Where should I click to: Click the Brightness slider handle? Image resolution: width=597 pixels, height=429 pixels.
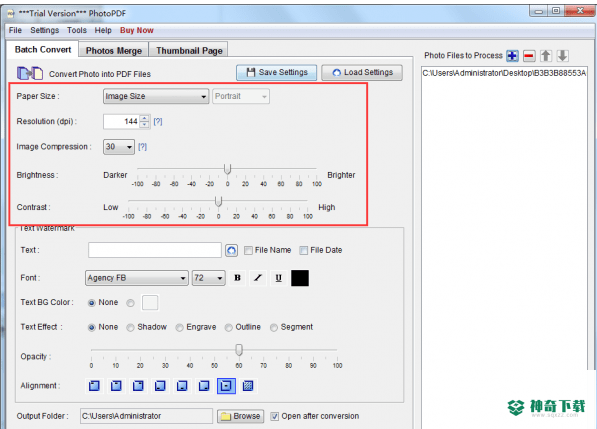[x=228, y=169]
